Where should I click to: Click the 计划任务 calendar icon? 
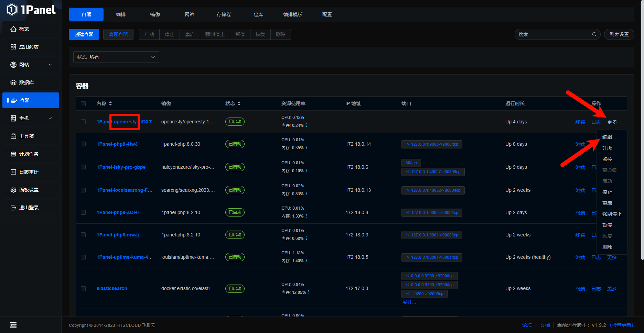[x=13, y=154]
